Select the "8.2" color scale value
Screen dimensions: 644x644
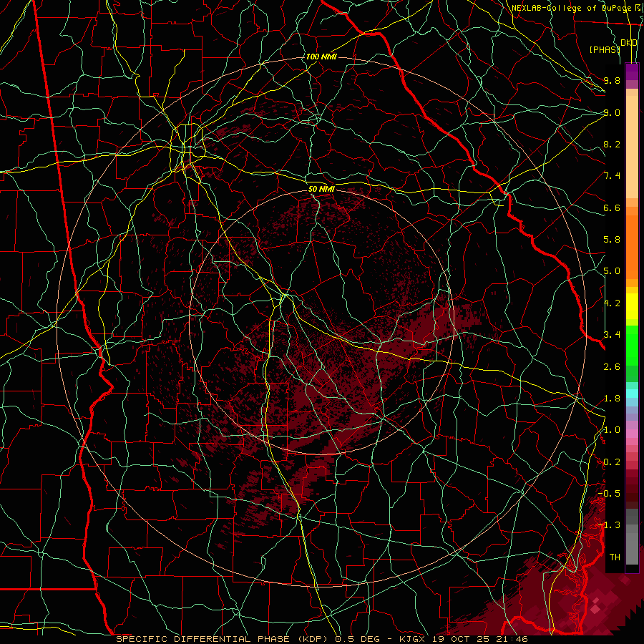pyautogui.click(x=612, y=144)
